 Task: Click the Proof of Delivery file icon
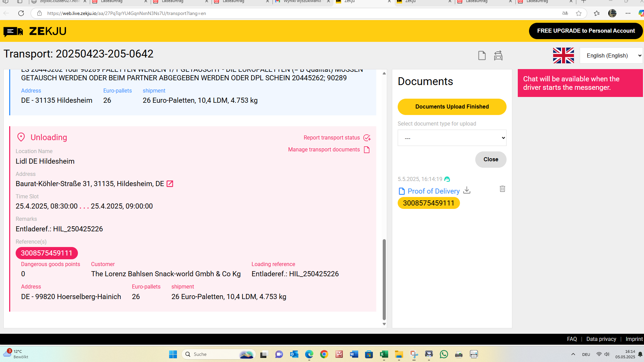[401, 191]
